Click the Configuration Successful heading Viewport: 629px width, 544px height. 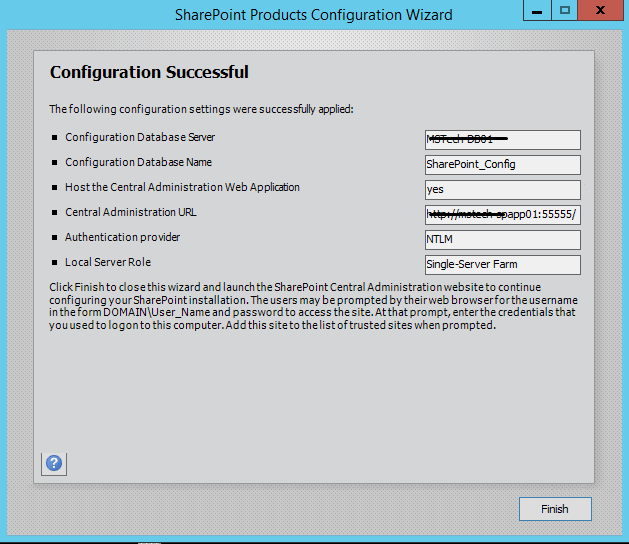[x=149, y=72]
